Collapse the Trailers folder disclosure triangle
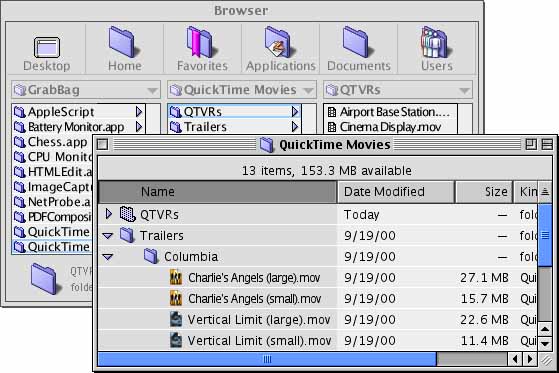This screenshot has width=559, height=373. pos(108,236)
